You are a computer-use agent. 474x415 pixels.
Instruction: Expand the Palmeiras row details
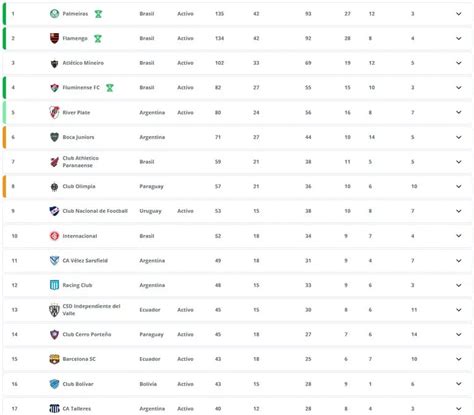tap(459, 14)
